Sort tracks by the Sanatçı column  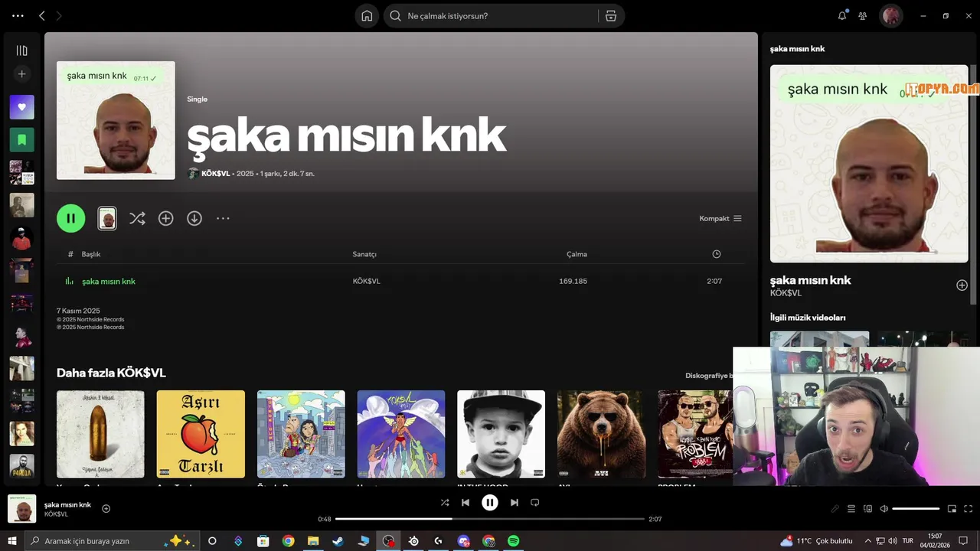click(x=364, y=254)
